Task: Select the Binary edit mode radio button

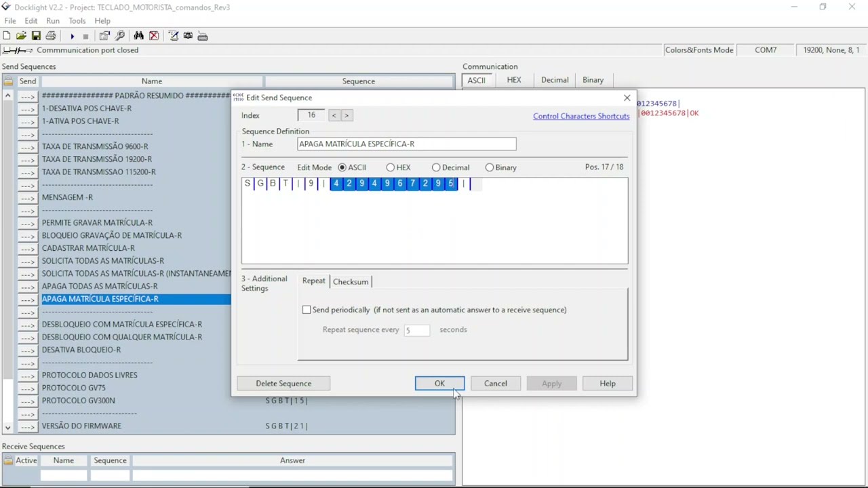Action: (x=490, y=167)
